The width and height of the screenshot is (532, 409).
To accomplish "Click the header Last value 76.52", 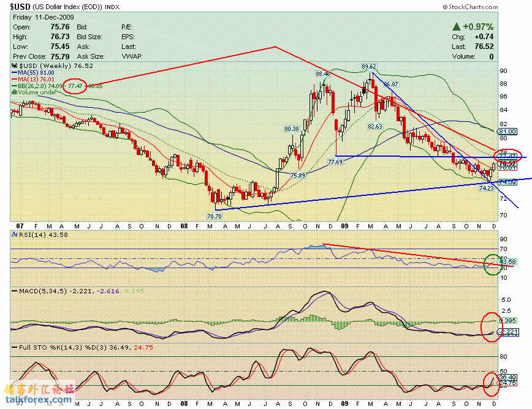I will point(484,47).
